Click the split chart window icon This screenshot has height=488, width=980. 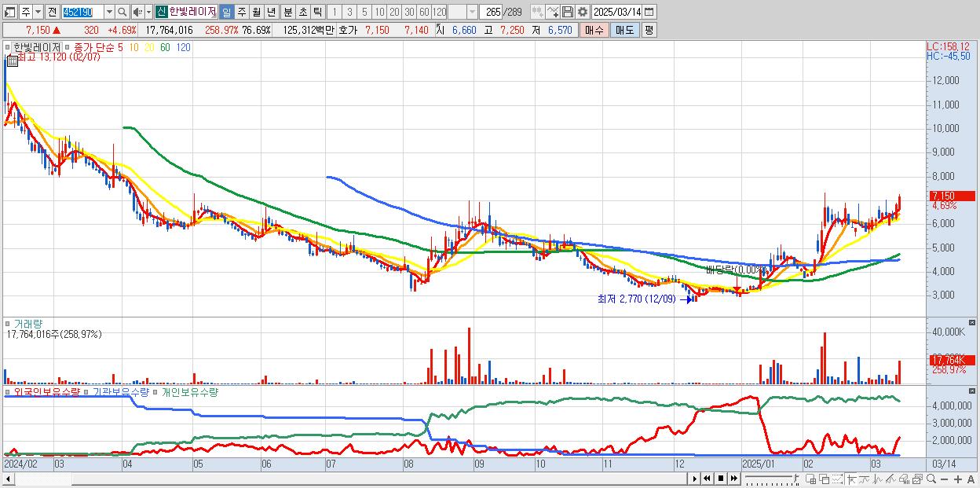click(x=810, y=479)
